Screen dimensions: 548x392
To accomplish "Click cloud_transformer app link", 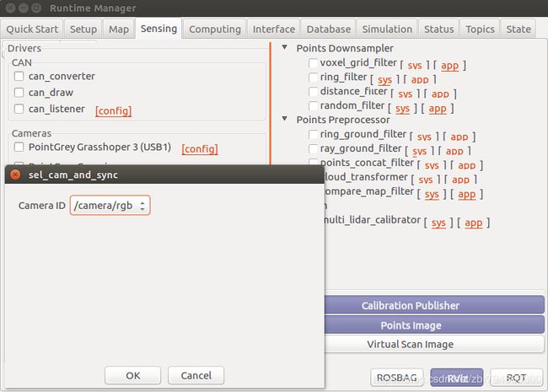I will [x=460, y=180].
